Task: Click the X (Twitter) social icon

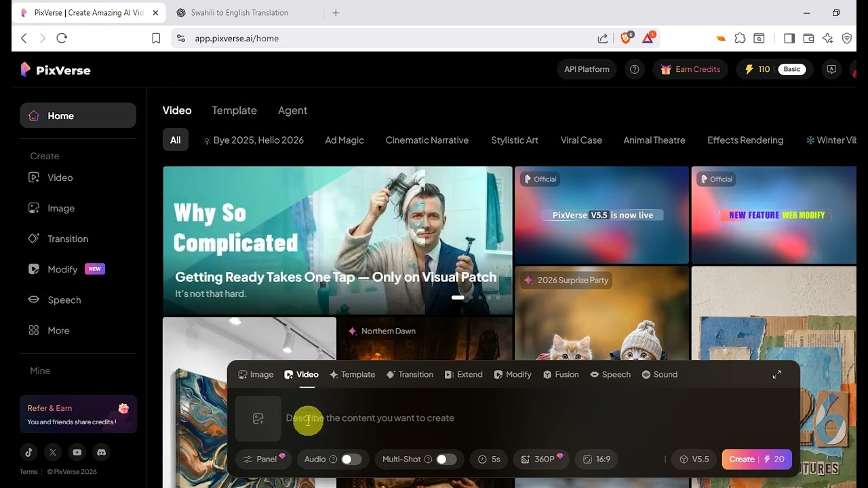Action: coord(53,452)
